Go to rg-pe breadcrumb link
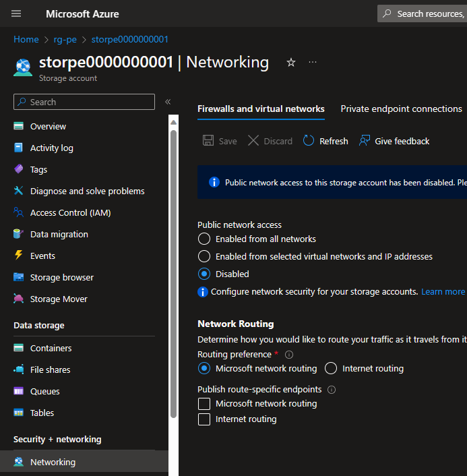Screen dimensions: 467x476 click(65, 39)
